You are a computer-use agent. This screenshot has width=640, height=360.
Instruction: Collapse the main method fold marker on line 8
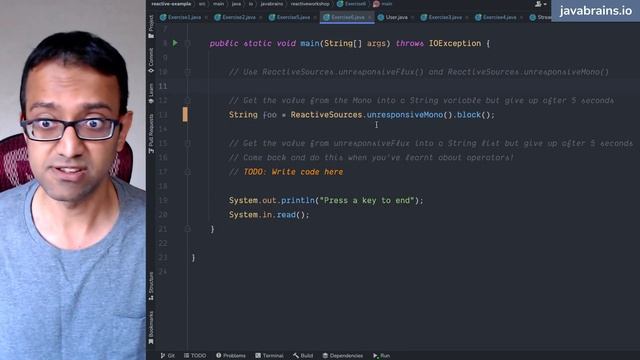point(187,43)
